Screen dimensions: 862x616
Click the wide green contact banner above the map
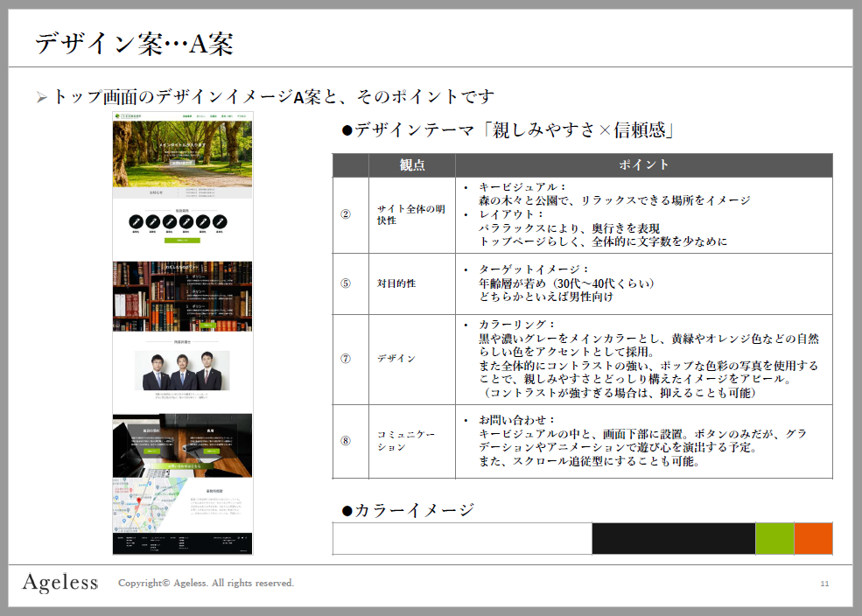pos(182,466)
